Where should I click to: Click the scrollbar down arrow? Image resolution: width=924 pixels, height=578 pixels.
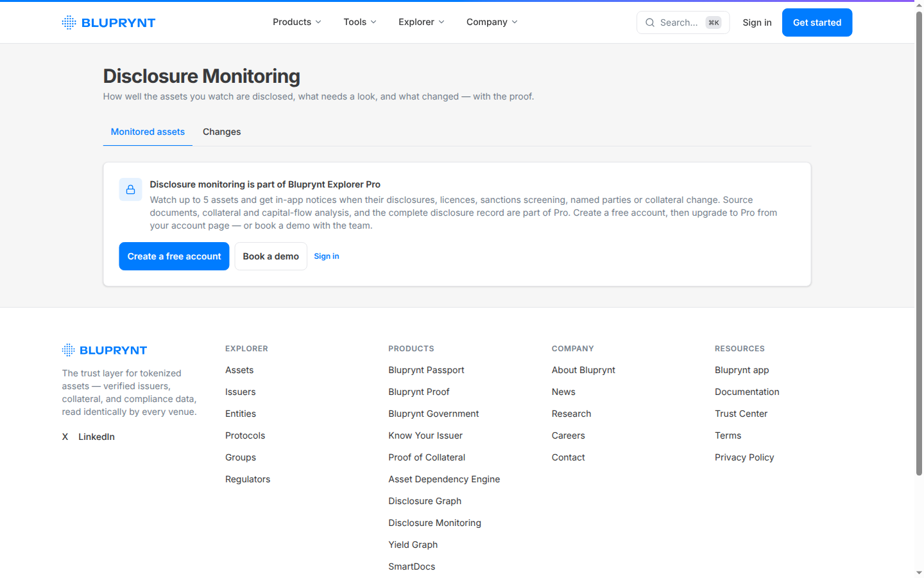click(x=919, y=572)
